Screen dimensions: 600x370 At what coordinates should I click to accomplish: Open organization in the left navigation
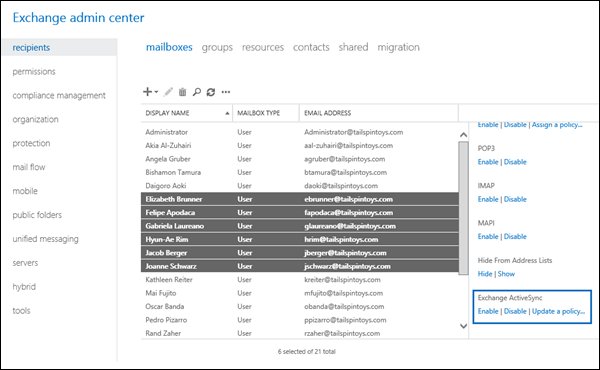pyautogui.click(x=36, y=119)
